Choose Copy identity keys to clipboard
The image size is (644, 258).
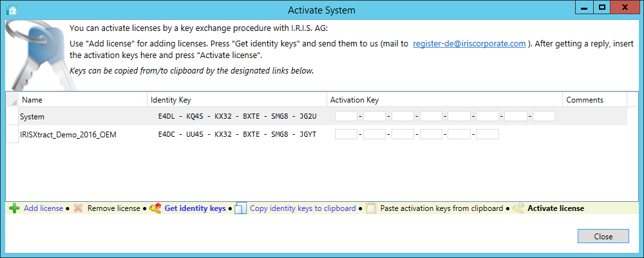pos(302,208)
